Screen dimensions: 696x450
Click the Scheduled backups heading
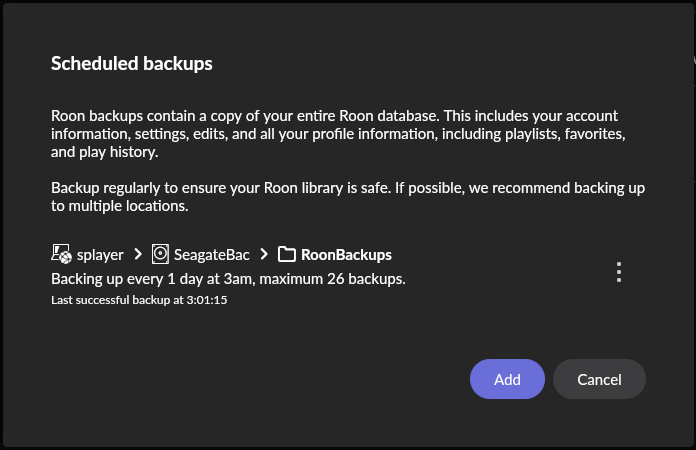[x=132, y=64]
